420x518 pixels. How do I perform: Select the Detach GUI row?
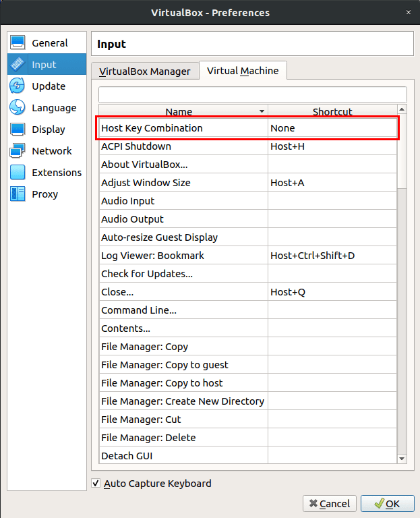pos(248,455)
